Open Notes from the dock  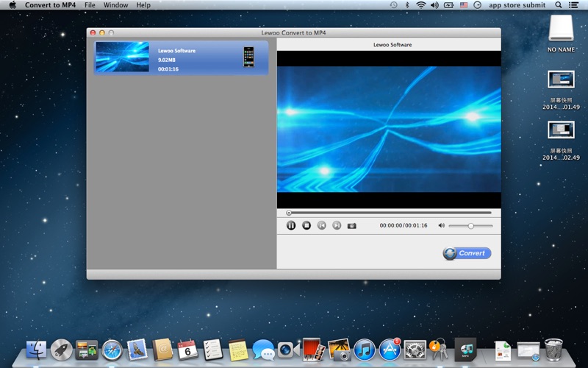[238, 350]
